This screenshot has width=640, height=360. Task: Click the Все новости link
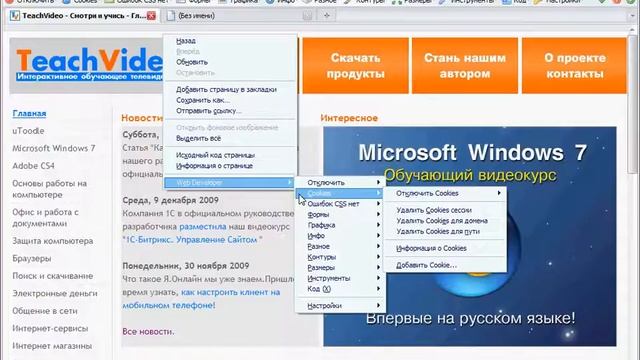148,331
